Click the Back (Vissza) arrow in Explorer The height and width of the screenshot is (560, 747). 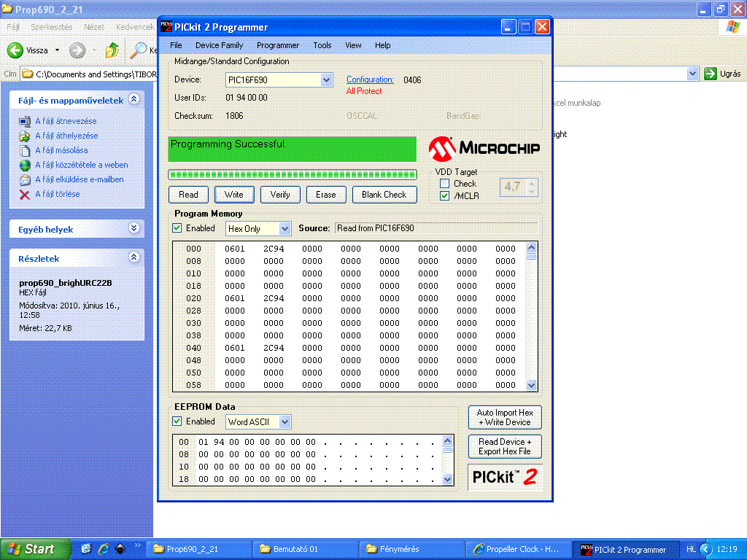[x=15, y=50]
